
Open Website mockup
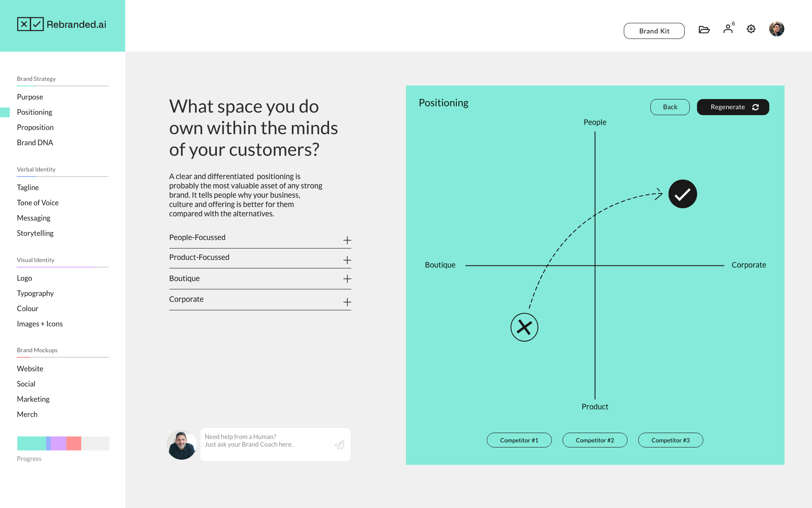tap(30, 369)
